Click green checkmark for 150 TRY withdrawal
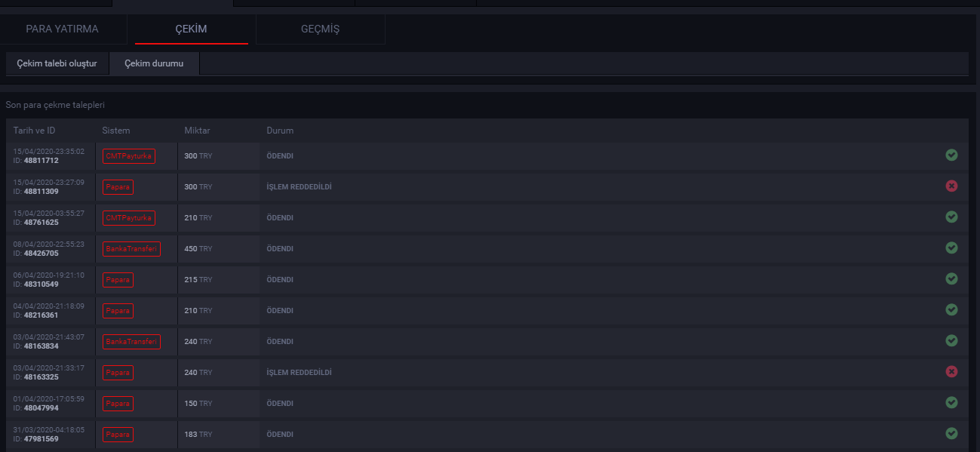980x452 pixels. [x=951, y=402]
